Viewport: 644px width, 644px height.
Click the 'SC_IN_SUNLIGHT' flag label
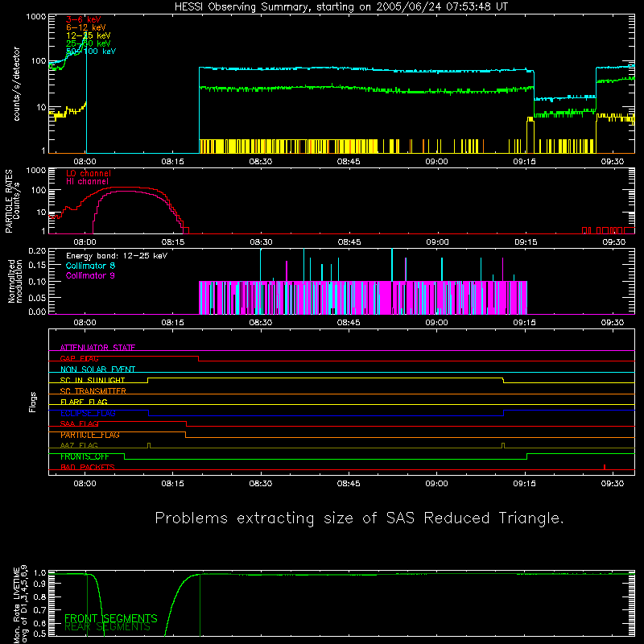(93, 380)
